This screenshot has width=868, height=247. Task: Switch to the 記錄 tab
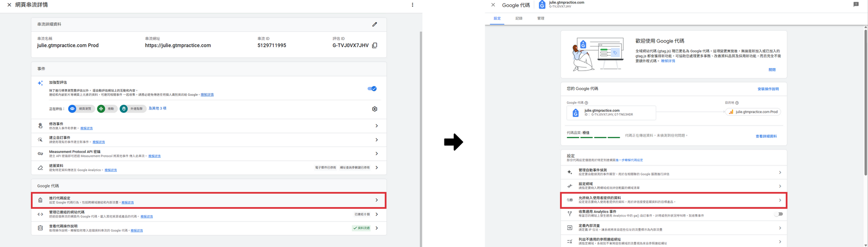click(519, 18)
